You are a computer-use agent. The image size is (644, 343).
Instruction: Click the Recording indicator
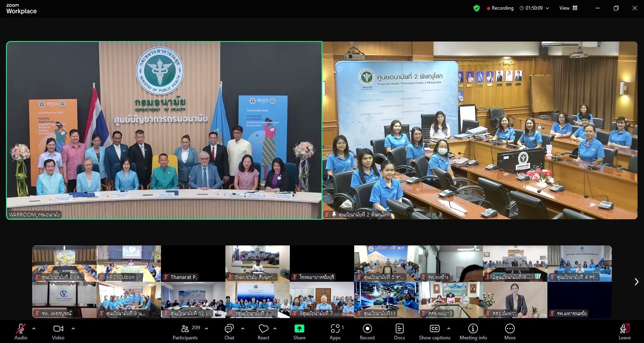point(500,8)
